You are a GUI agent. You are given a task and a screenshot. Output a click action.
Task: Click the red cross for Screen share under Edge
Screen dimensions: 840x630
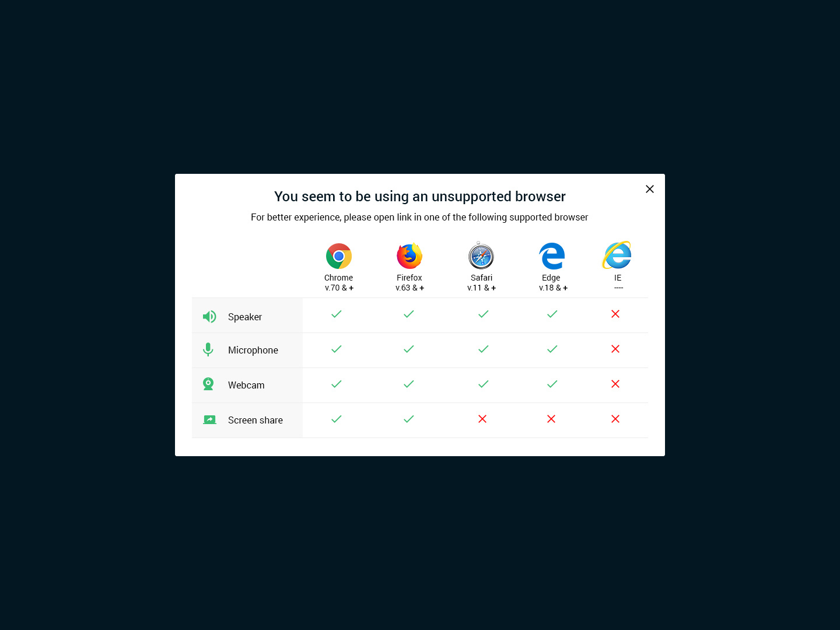click(x=551, y=419)
